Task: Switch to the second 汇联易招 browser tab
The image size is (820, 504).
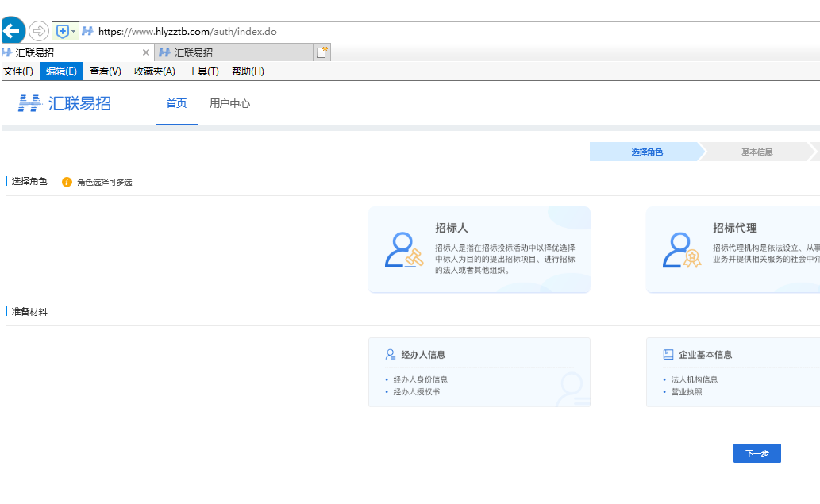Action: (230, 52)
